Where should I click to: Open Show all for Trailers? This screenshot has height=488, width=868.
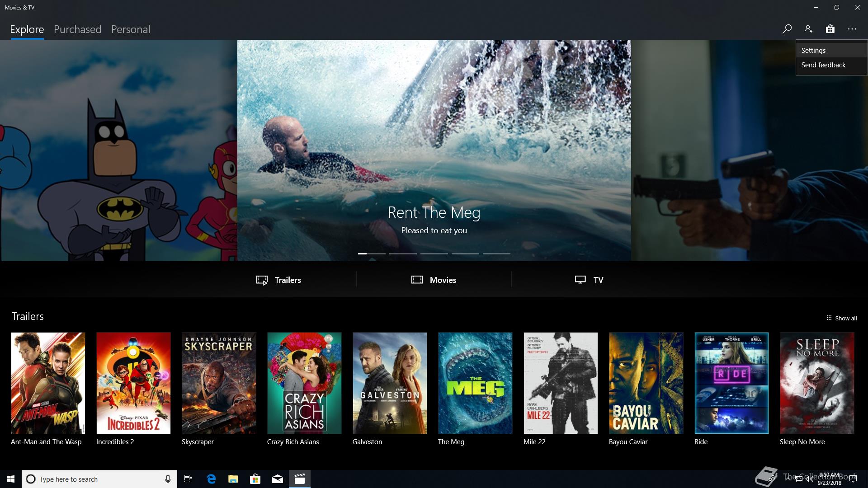[841, 318]
